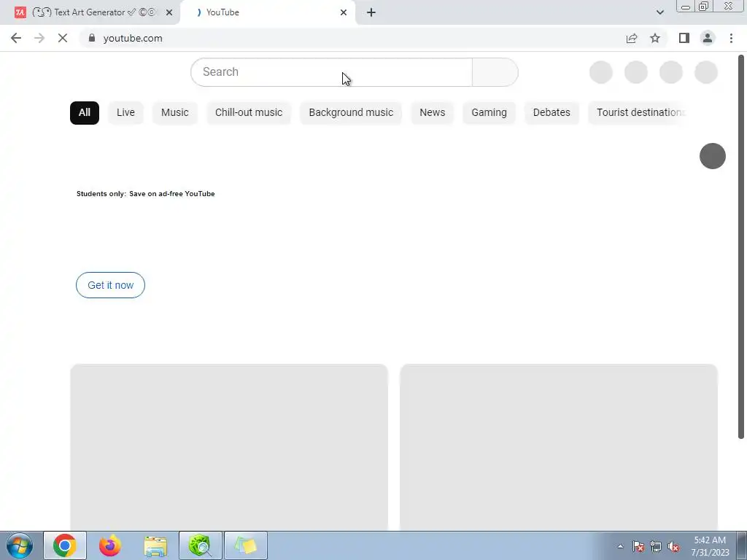The image size is (747, 560).
Task: Open Chrome profile avatar menu
Action: 708,38
